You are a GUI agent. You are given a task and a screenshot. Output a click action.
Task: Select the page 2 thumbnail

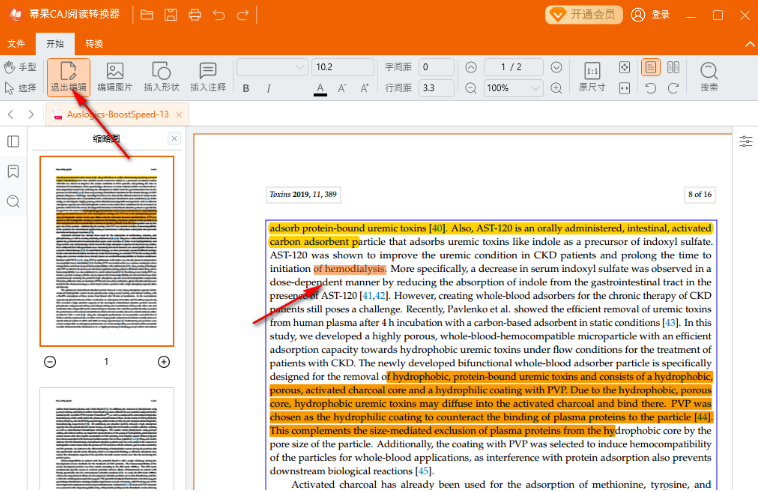coord(107,439)
